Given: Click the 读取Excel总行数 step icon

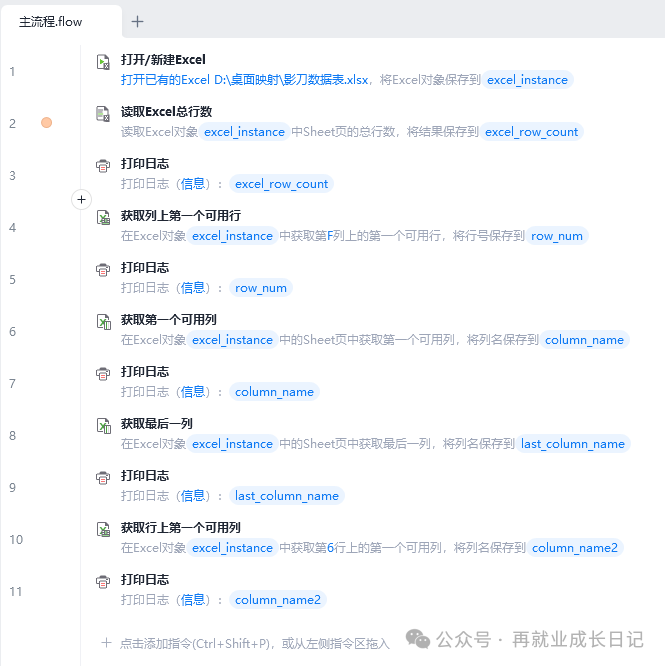Looking at the screenshot, I should click(x=103, y=114).
